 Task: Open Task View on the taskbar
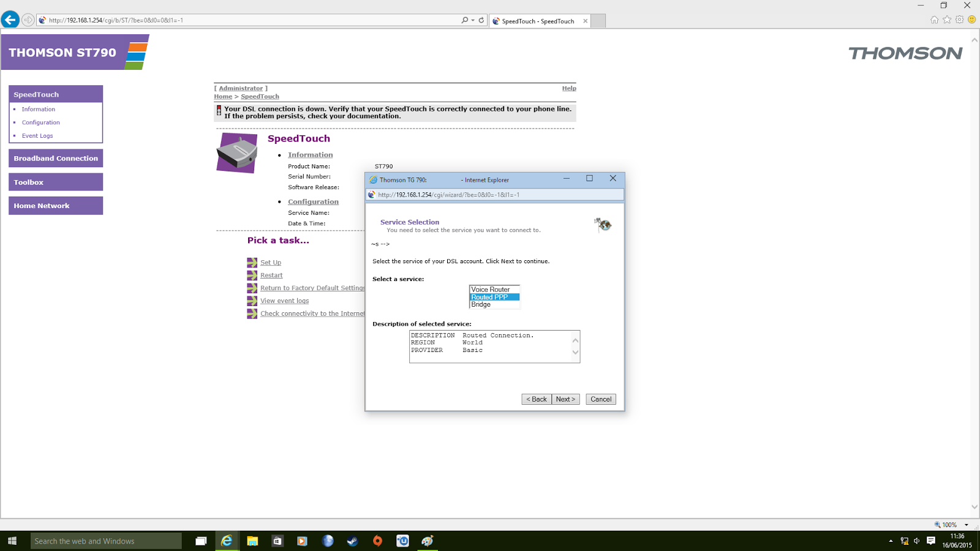point(201,541)
